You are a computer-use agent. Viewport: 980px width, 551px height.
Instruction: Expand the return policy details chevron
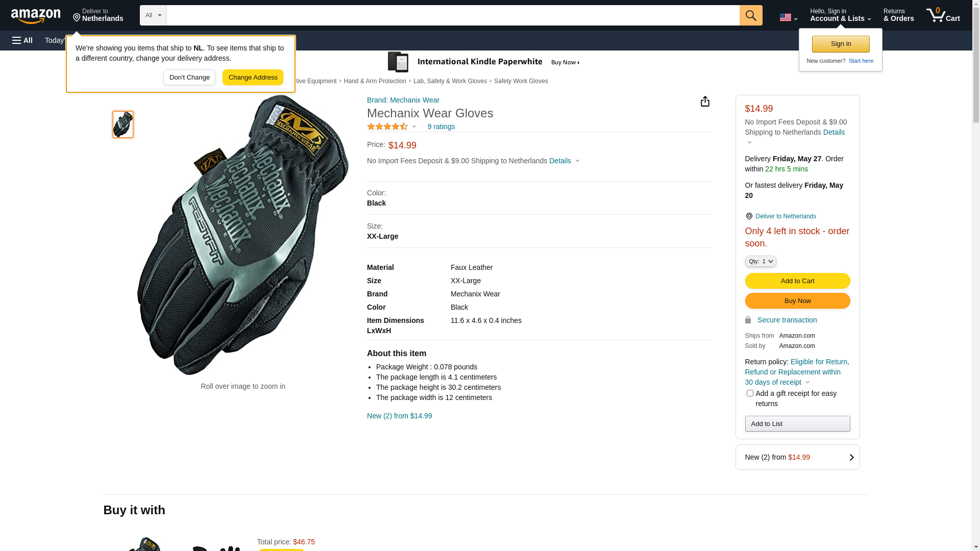click(807, 382)
